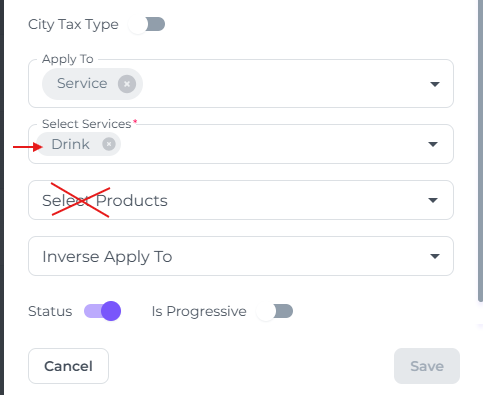Image resolution: width=483 pixels, height=395 pixels.
Task: Select the Service chip label
Action: tap(82, 83)
